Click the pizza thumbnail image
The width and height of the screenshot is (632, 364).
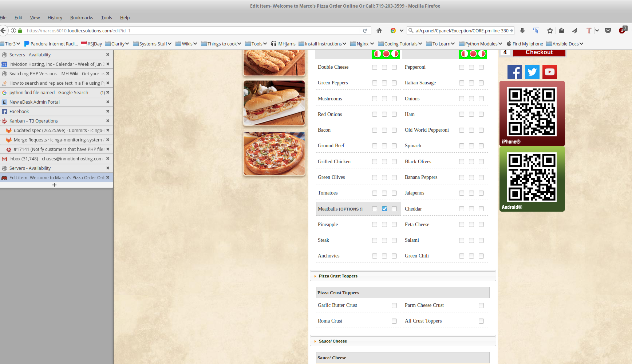274,154
